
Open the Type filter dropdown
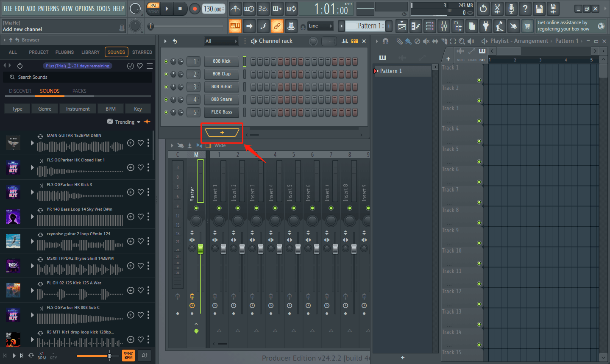pos(17,109)
